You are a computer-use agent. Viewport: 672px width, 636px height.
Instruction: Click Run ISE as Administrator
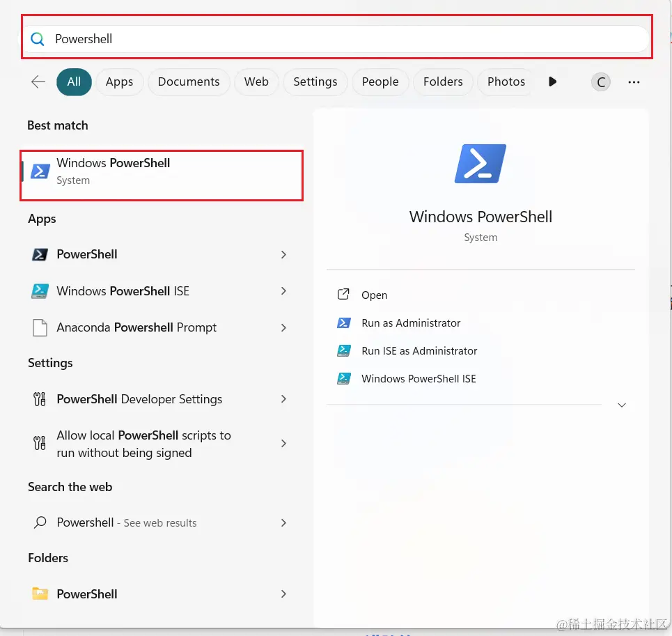(x=419, y=351)
